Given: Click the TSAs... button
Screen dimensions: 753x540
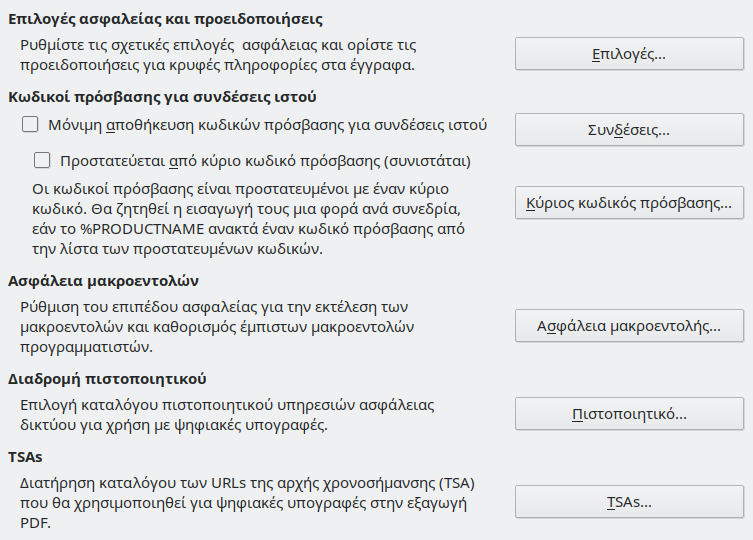Looking at the screenshot, I should click(629, 501).
